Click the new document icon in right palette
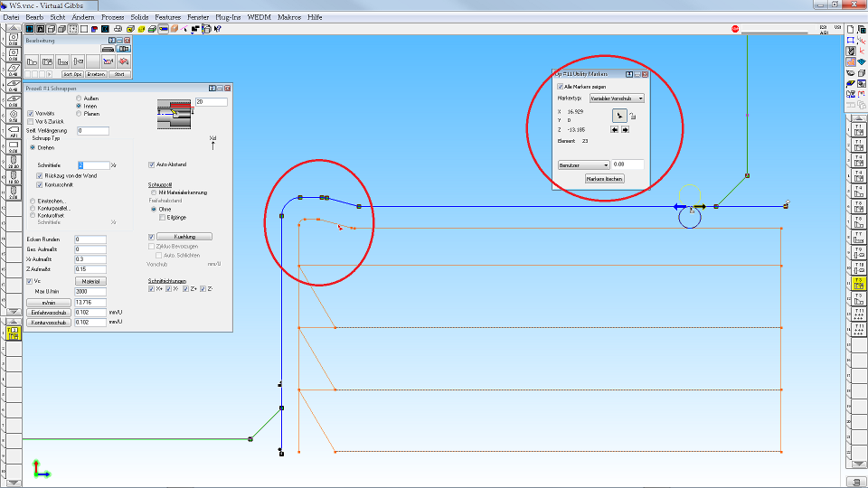The width and height of the screenshot is (868, 488). tap(851, 30)
